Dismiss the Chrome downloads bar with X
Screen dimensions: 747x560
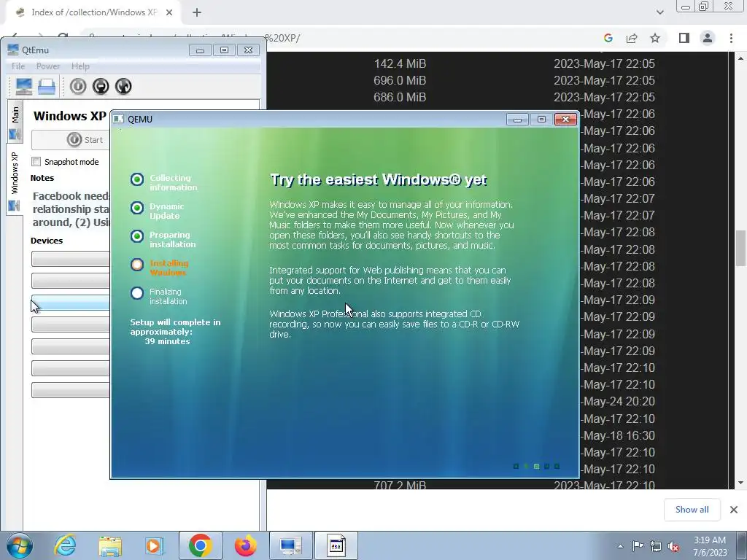point(734,510)
